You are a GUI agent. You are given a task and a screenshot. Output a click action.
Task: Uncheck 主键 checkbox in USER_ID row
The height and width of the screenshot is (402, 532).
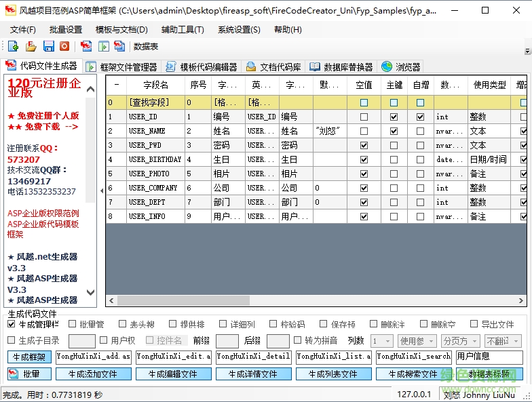(x=394, y=117)
